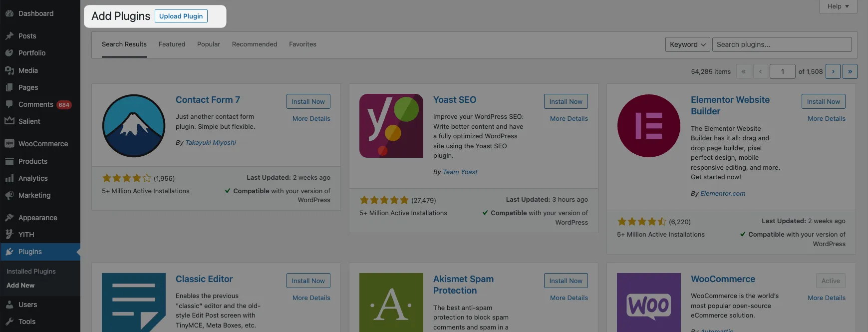Focus the Search plugins input field

782,44
